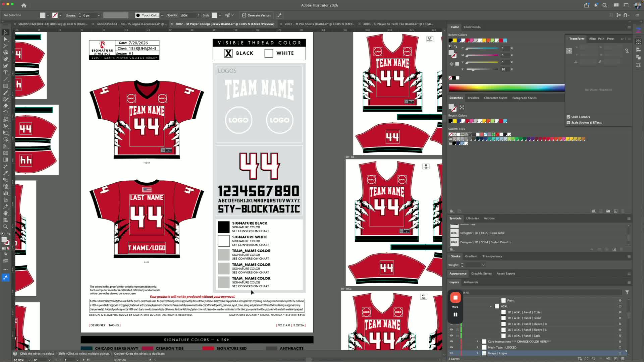The width and height of the screenshot is (644, 362).
Task: Select the Eraser tool
Action: click(x=5, y=106)
